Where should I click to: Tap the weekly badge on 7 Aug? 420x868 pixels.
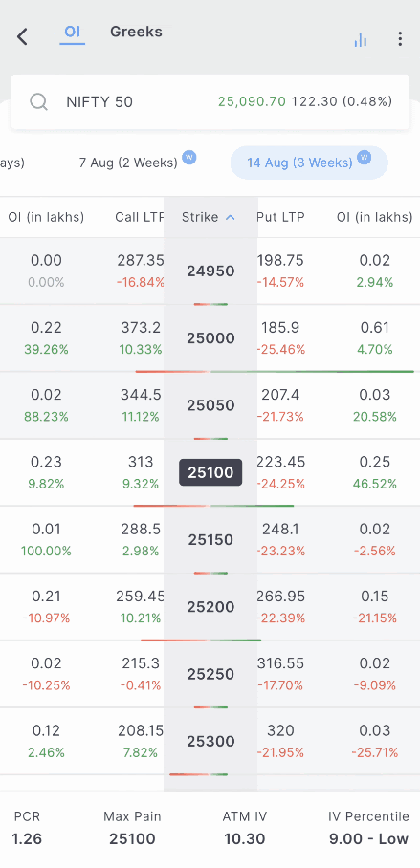[x=189, y=159]
